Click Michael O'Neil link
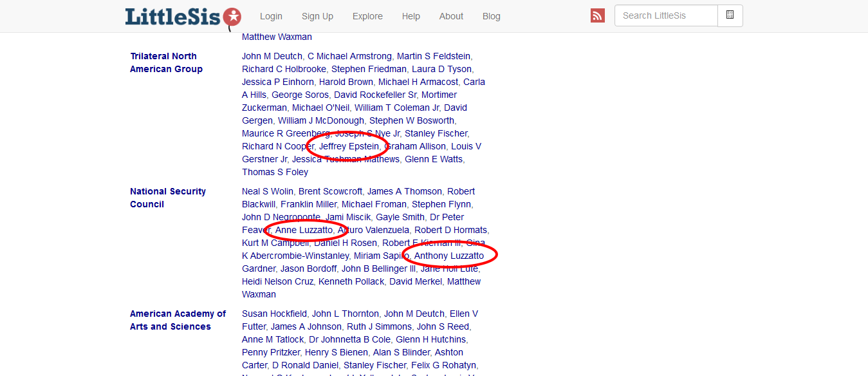Screen dimensions: 868x376 [x=320, y=108]
